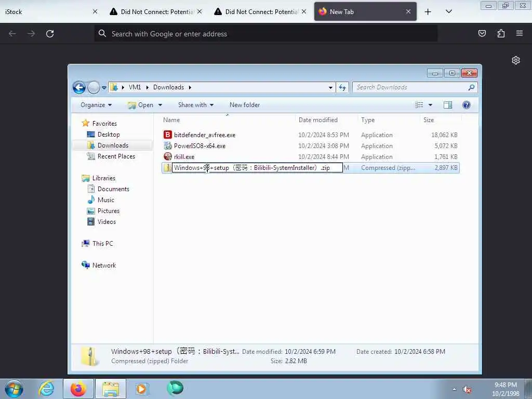532x399 pixels.
Task: Click the Change your view icon
Action: pyautogui.click(x=419, y=105)
